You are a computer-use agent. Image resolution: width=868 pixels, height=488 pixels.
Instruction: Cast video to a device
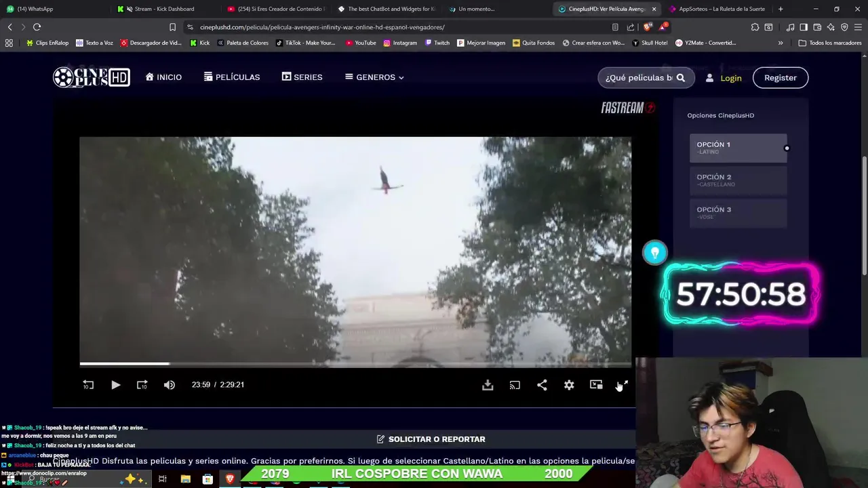515,385
